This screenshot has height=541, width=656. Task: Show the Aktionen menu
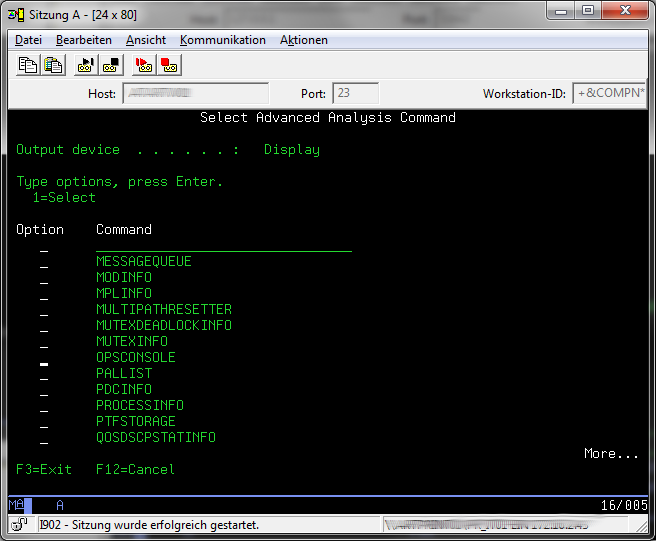tap(304, 40)
